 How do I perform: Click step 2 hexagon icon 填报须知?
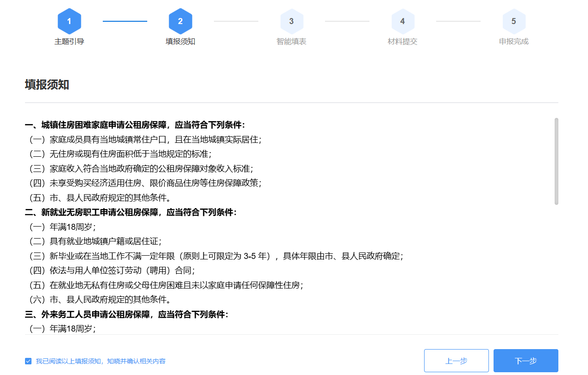pyautogui.click(x=181, y=21)
